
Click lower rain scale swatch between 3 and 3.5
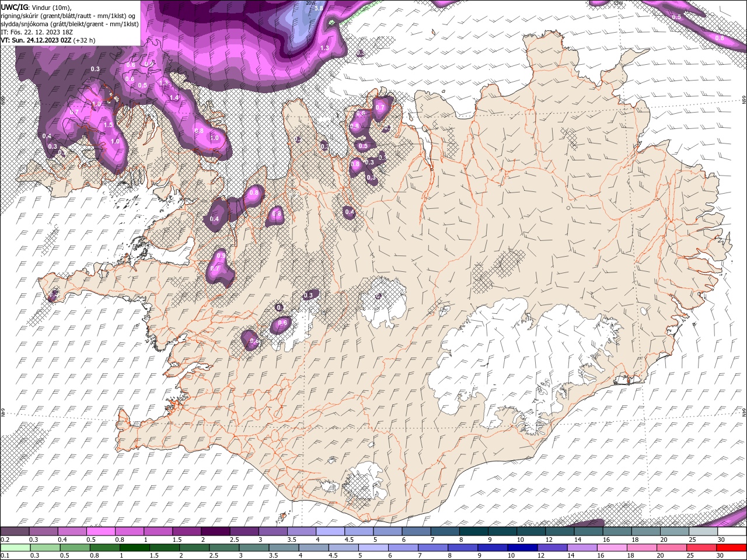(x=254, y=547)
